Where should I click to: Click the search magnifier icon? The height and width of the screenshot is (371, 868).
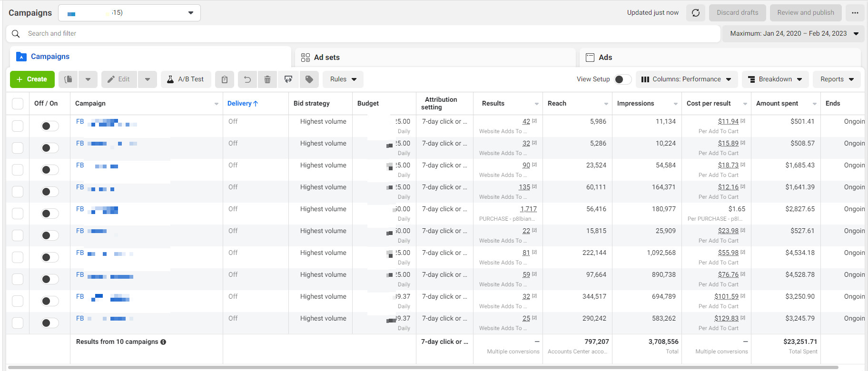pyautogui.click(x=16, y=34)
